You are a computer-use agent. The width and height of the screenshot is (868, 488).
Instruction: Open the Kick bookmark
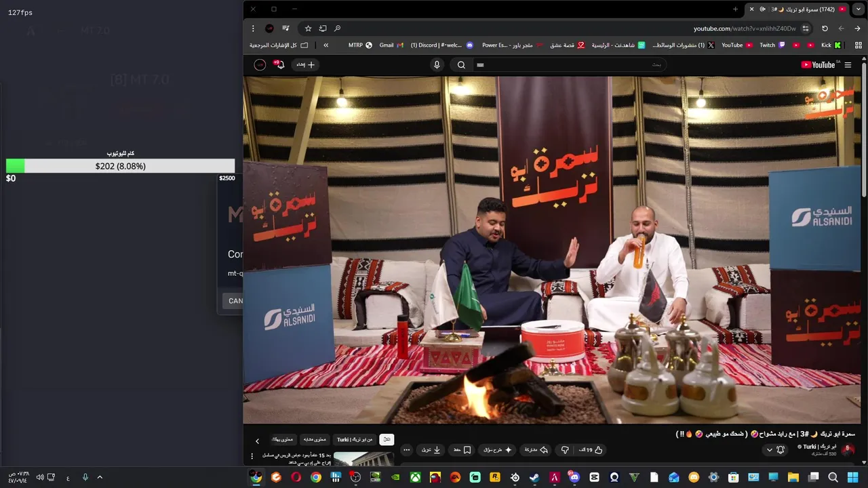(831, 45)
